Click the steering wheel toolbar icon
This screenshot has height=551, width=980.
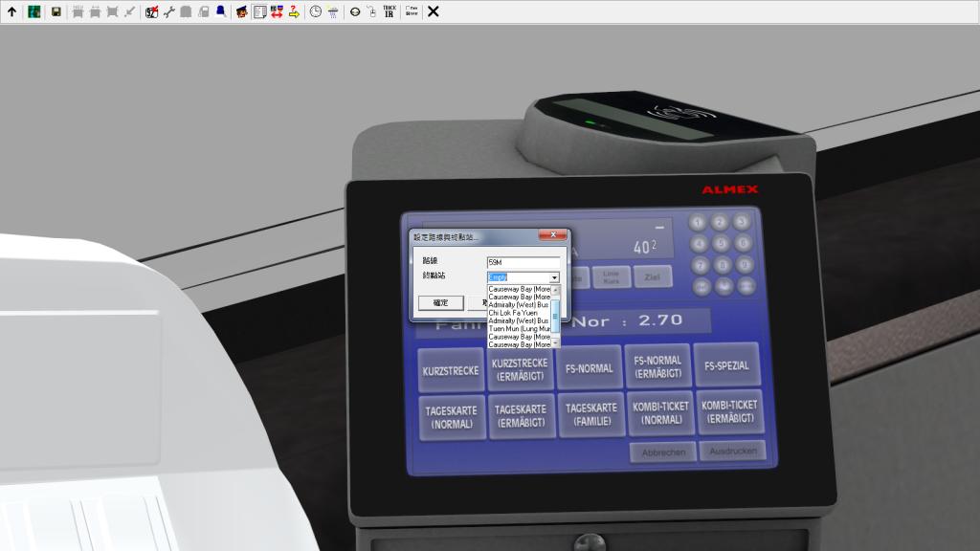click(355, 11)
